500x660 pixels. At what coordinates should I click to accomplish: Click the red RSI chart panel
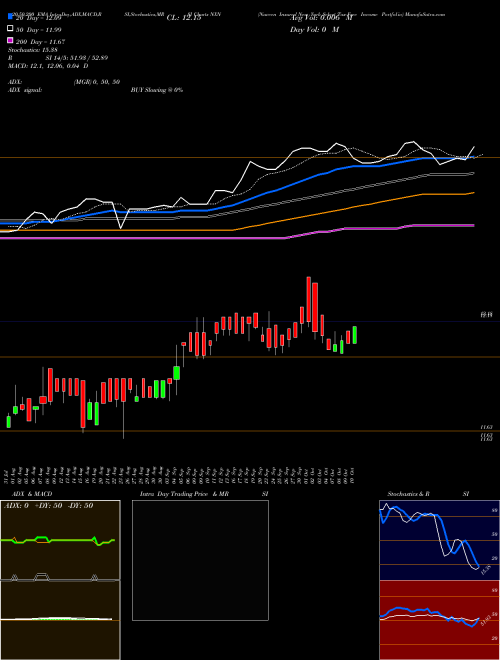tap(439, 620)
